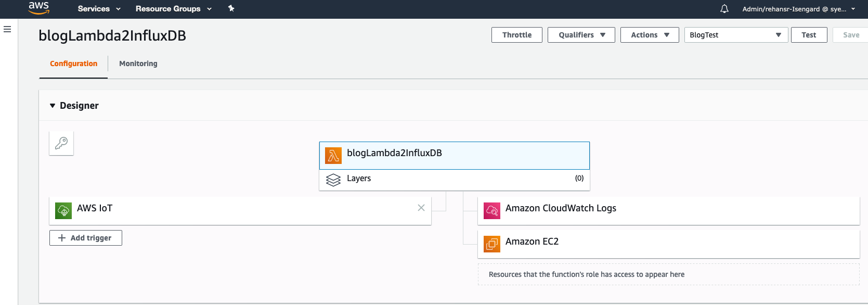Open the notifications bell
868x305 pixels.
pyautogui.click(x=724, y=9)
